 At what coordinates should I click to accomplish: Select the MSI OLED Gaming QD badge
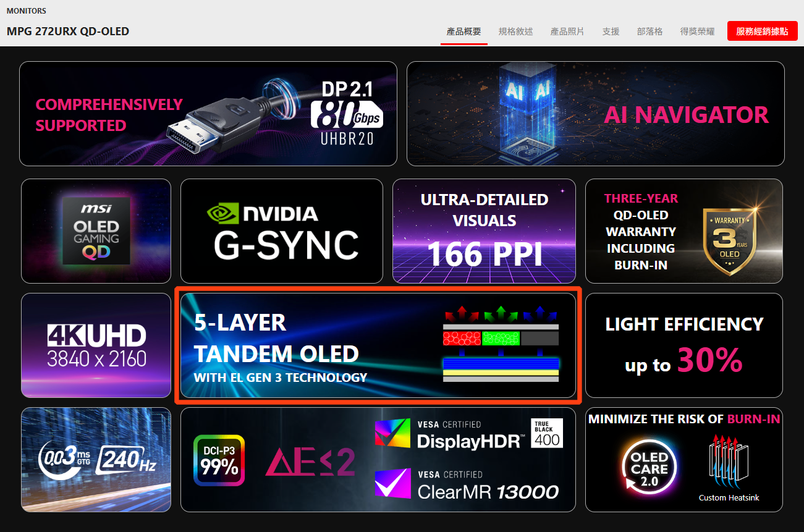point(96,230)
